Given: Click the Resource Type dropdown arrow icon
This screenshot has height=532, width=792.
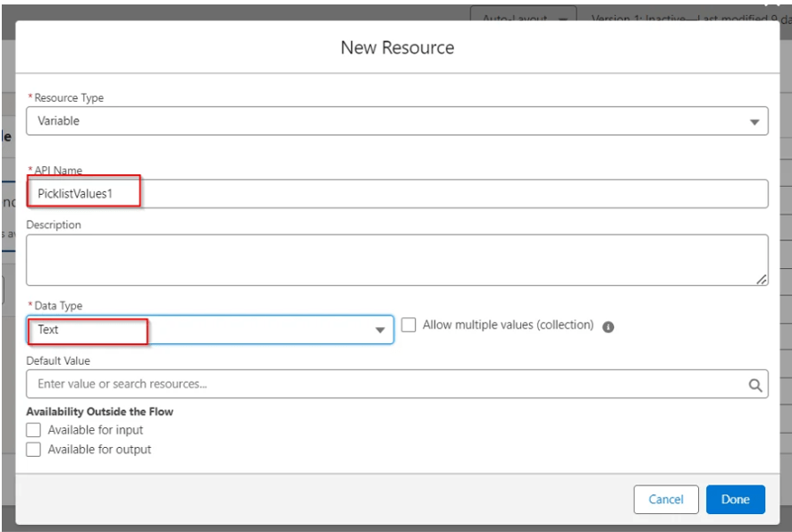Looking at the screenshot, I should point(754,122).
